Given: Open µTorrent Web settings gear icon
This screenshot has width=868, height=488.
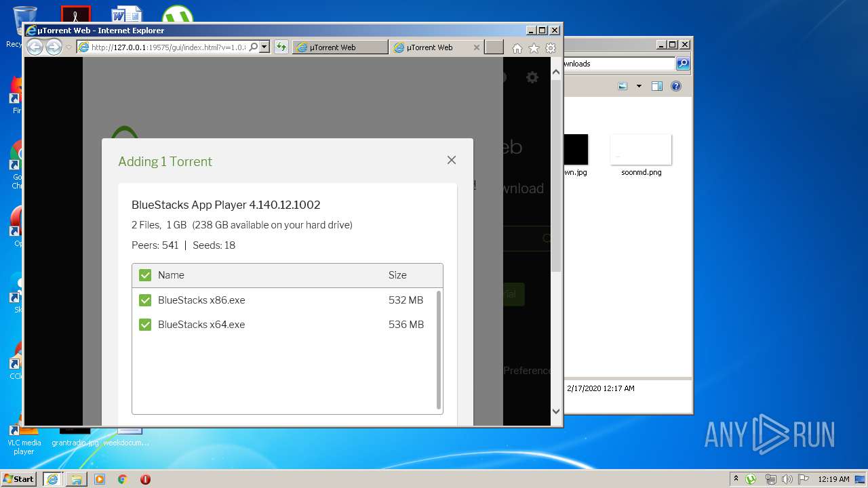Looking at the screenshot, I should 532,77.
